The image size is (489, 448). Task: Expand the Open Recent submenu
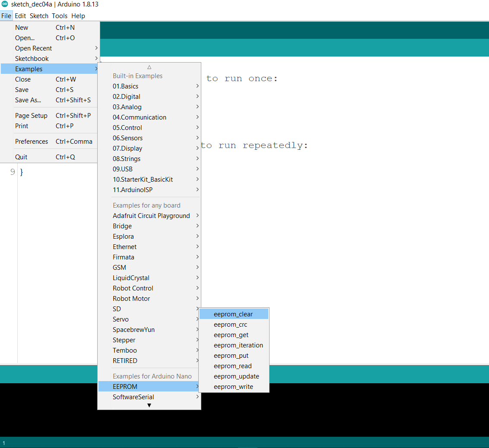point(49,48)
